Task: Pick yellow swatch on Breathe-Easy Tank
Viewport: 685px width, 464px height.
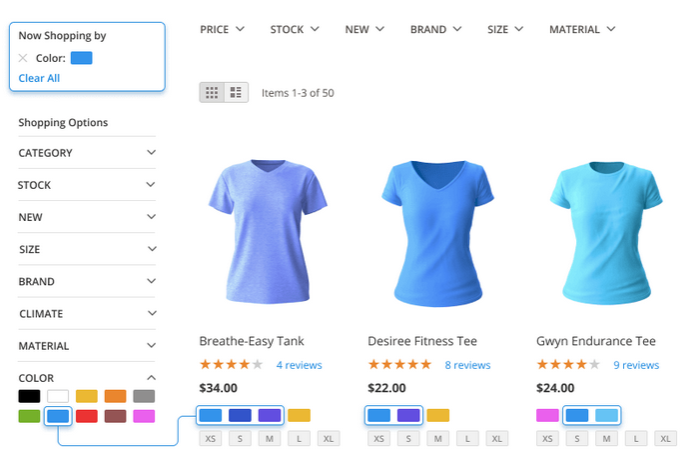Action: pyautogui.click(x=299, y=415)
